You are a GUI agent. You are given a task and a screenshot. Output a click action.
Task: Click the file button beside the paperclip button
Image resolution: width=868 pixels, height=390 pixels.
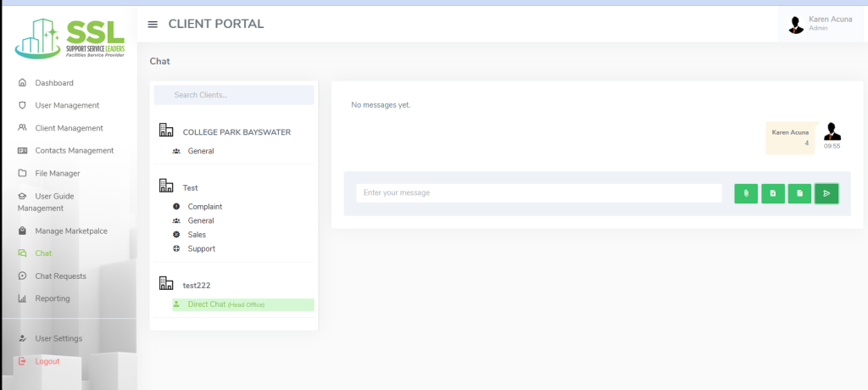[x=773, y=193]
